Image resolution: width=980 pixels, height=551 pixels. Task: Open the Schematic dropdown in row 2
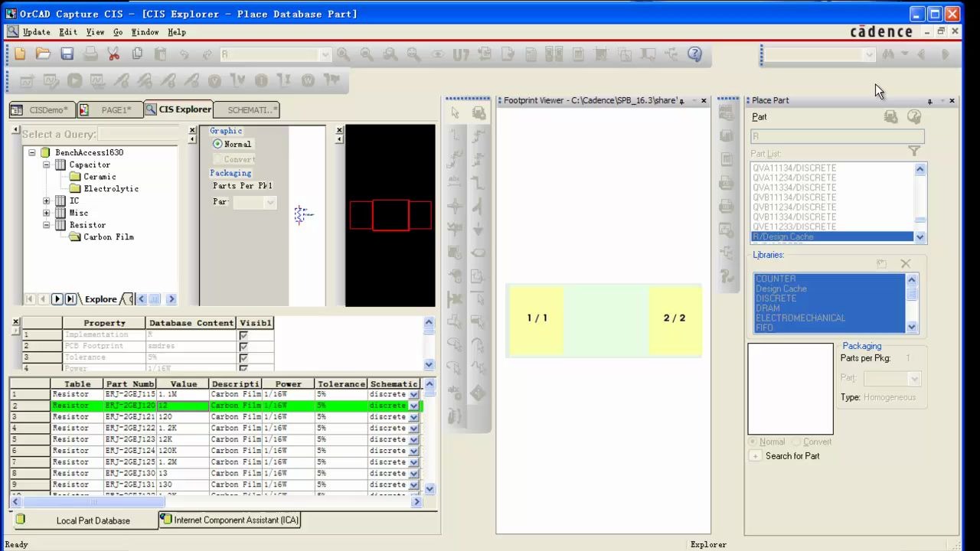414,406
